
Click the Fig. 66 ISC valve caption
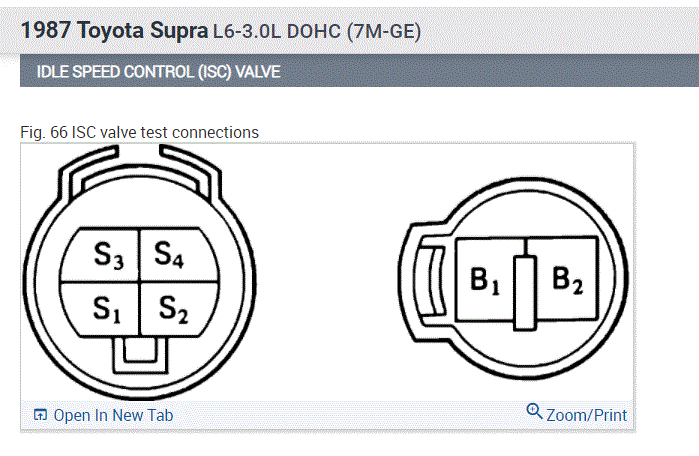(139, 132)
